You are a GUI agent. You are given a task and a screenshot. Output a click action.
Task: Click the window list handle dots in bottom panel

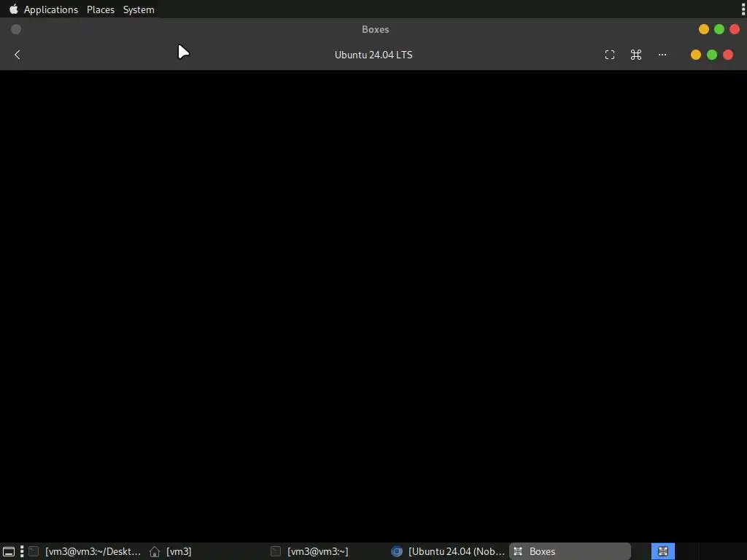(22, 551)
